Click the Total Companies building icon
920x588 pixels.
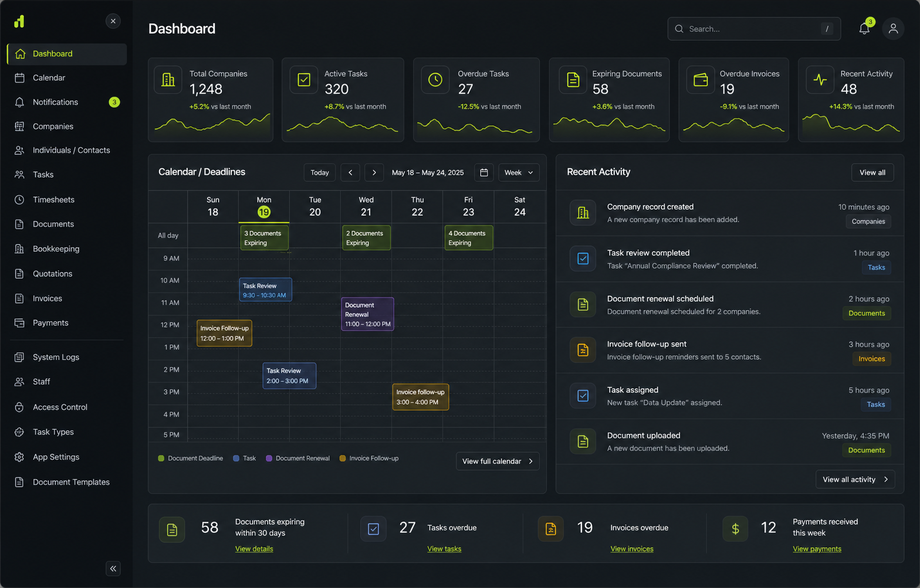tap(168, 80)
